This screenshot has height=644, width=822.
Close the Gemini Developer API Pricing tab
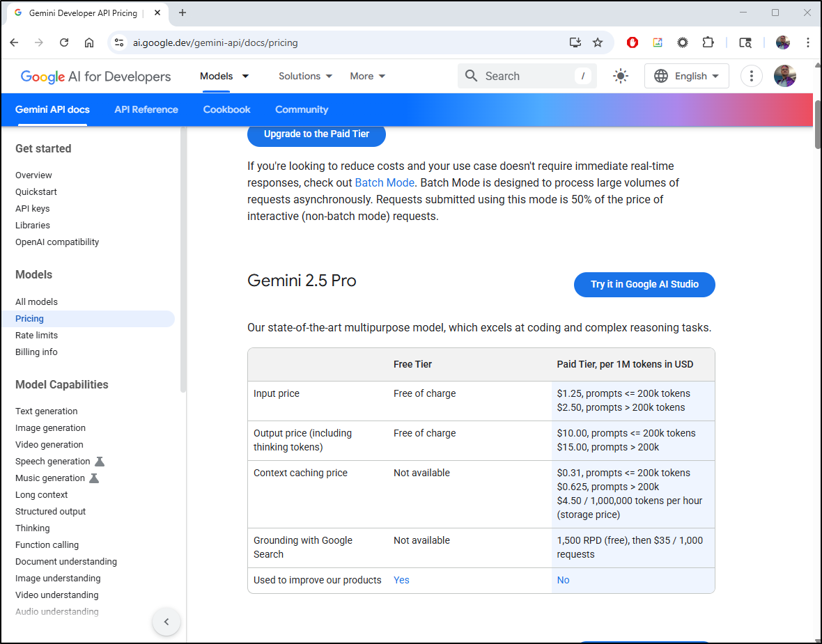pos(157,13)
